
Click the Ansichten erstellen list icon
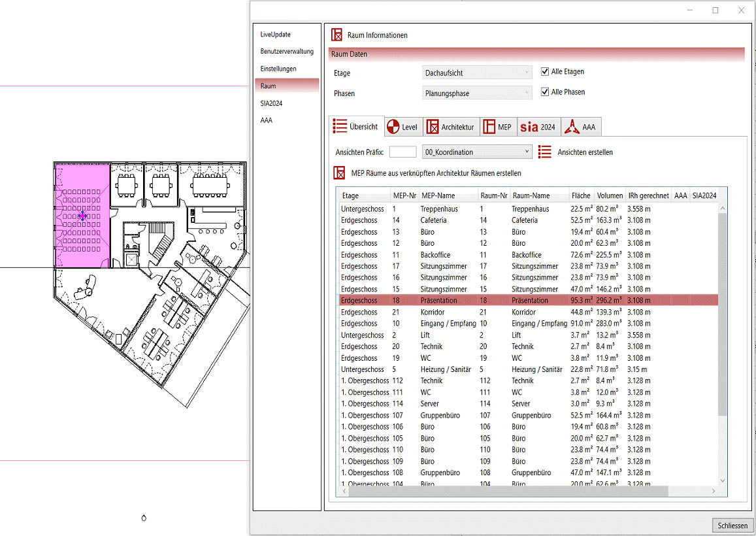(x=545, y=152)
